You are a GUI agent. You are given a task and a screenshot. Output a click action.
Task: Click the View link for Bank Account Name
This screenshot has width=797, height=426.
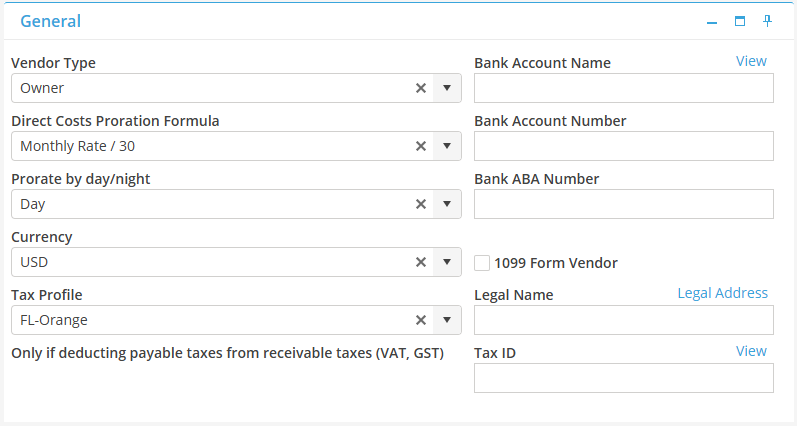coord(751,61)
